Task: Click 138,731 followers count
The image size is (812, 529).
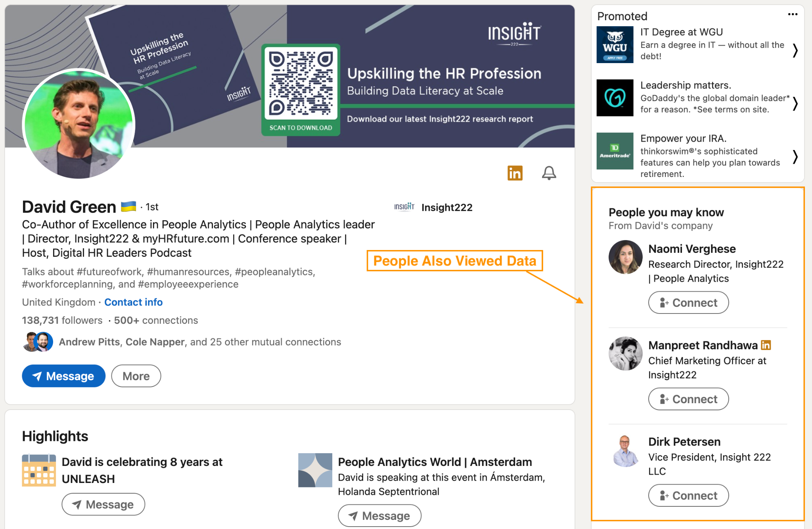Action: 62,320
